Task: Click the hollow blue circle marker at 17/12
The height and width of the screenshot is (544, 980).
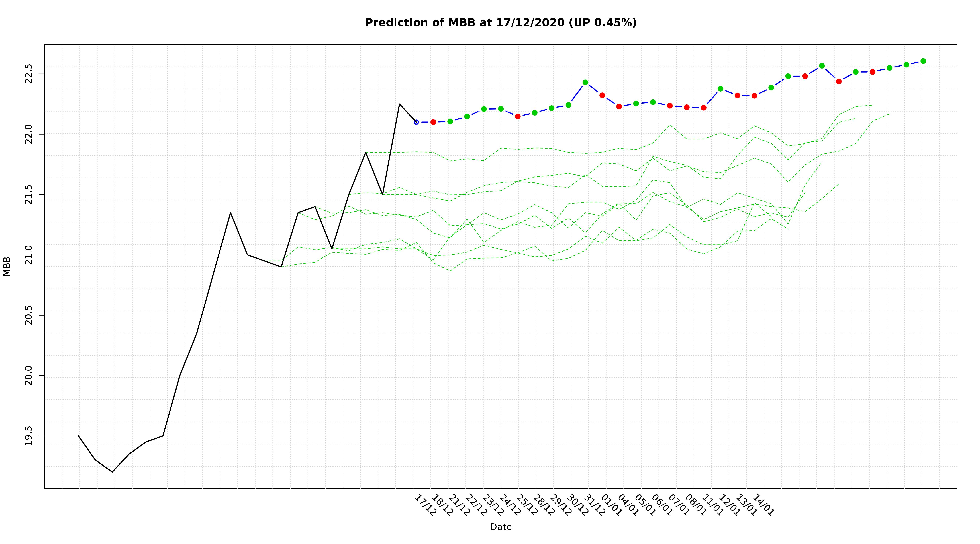Action: click(416, 122)
